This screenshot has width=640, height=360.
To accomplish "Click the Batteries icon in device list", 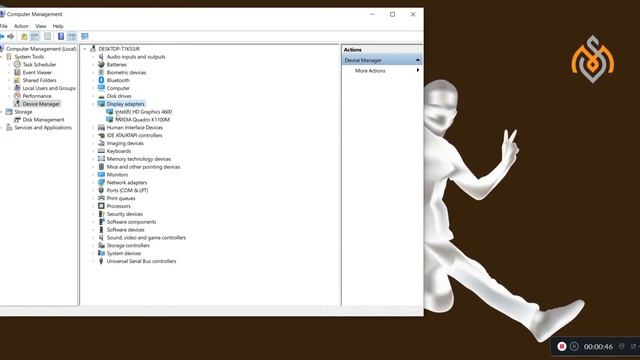I will pyautogui.click(x=101, y=64).
